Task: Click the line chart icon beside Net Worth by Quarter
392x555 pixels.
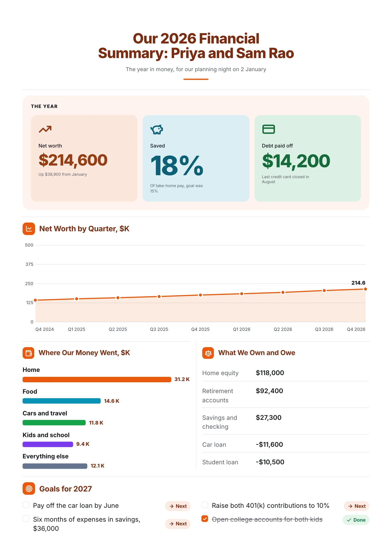Action: (29, 229)
